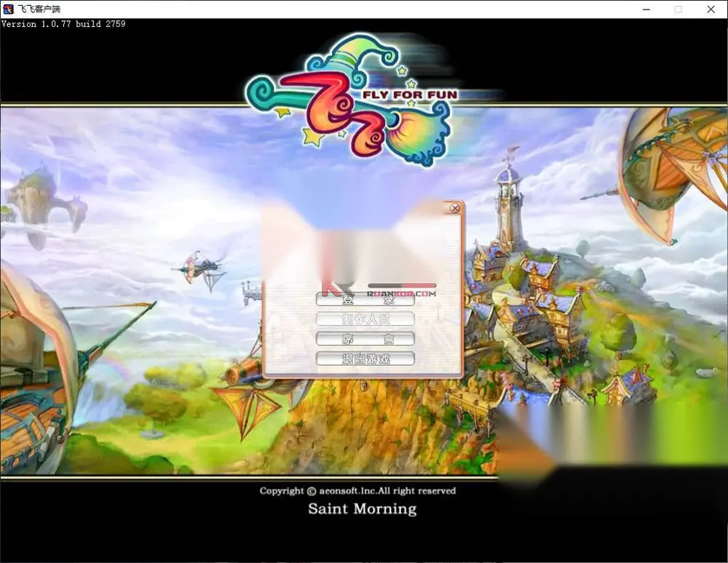Click 退出游戏 to exit the game
Viewport: 728px width, 563px height.
pyautogui.click(x=365, y=359)
